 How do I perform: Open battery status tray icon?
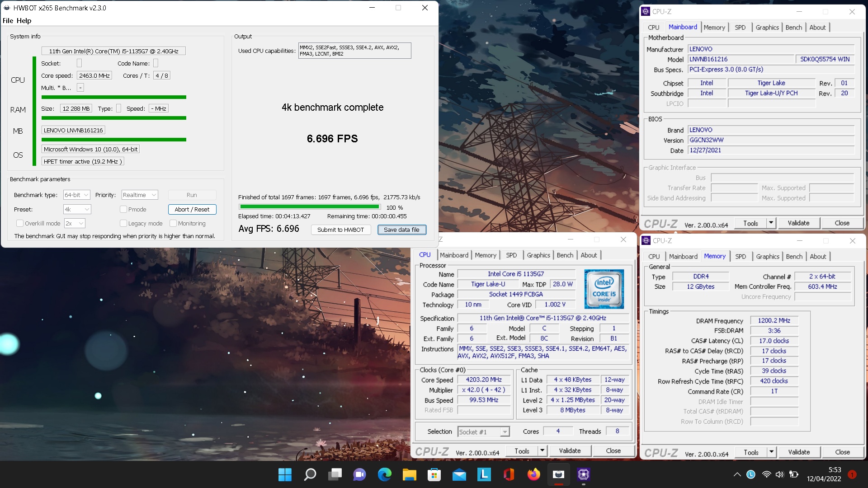(794, 474)
